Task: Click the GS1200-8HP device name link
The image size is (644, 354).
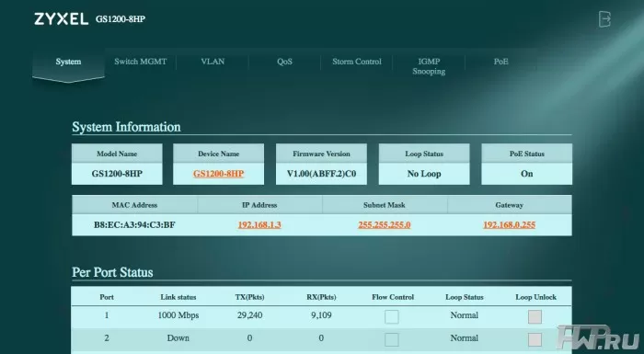Action: [219, 174]
